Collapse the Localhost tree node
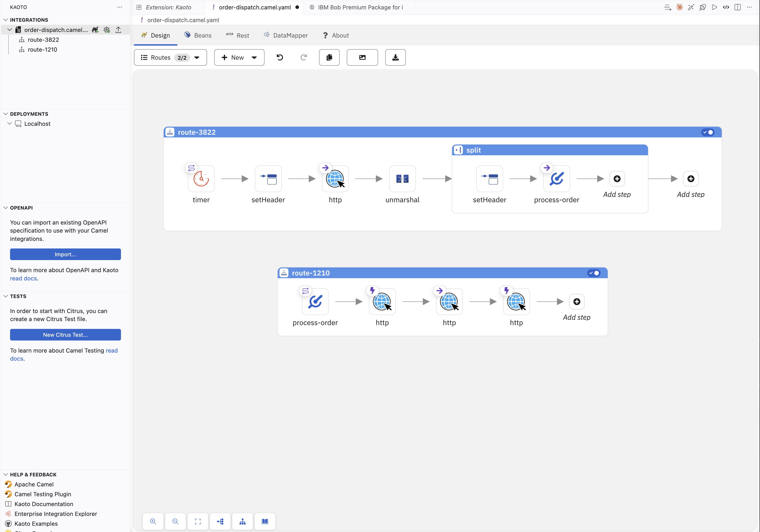 coord(10,124)
